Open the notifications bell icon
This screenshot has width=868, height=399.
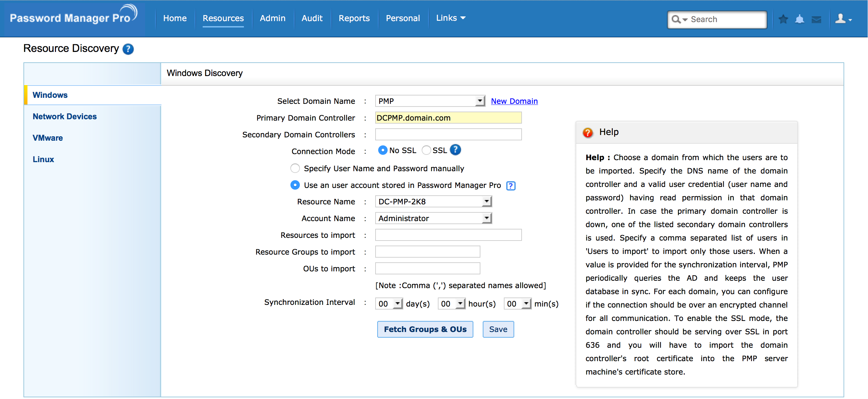[x=799, y=19]
